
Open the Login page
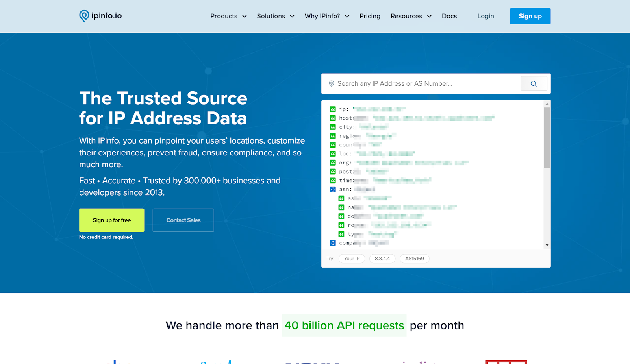pyautogui.click(x=485, y=16)
